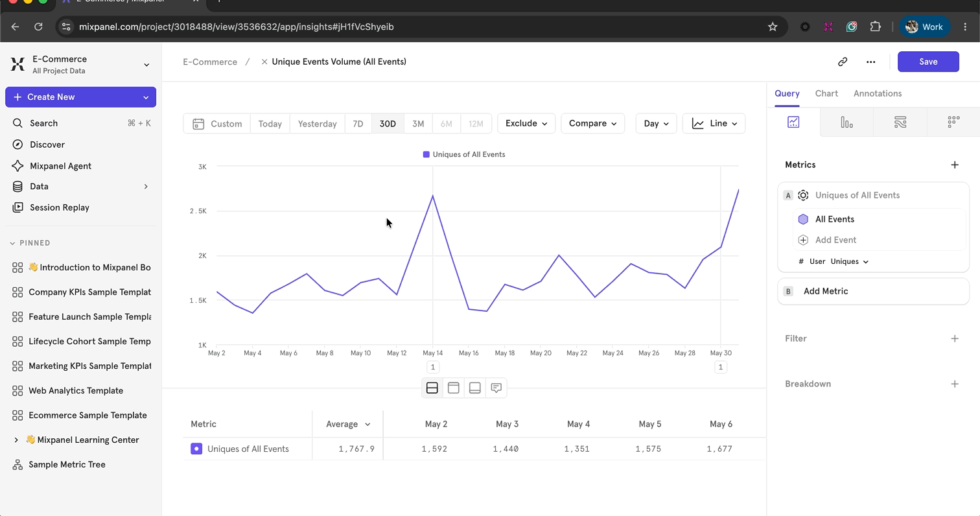
Task: Click the May 14 annotation marker
Action: pos(433,367)
